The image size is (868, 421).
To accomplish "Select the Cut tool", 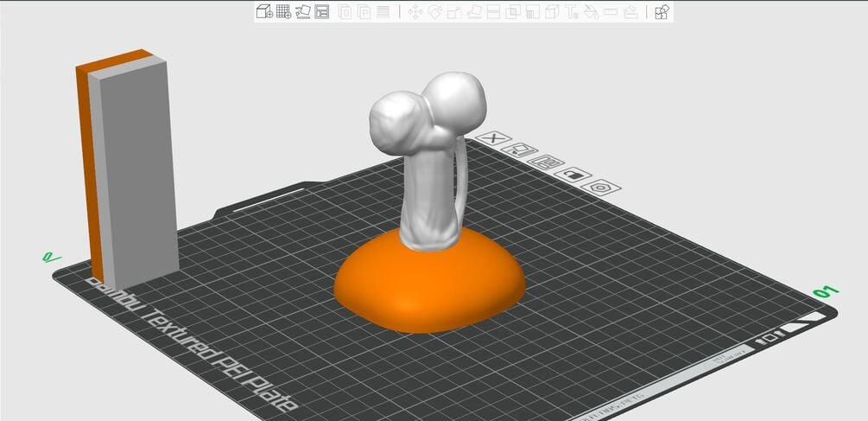I will [x=493, y=11].
